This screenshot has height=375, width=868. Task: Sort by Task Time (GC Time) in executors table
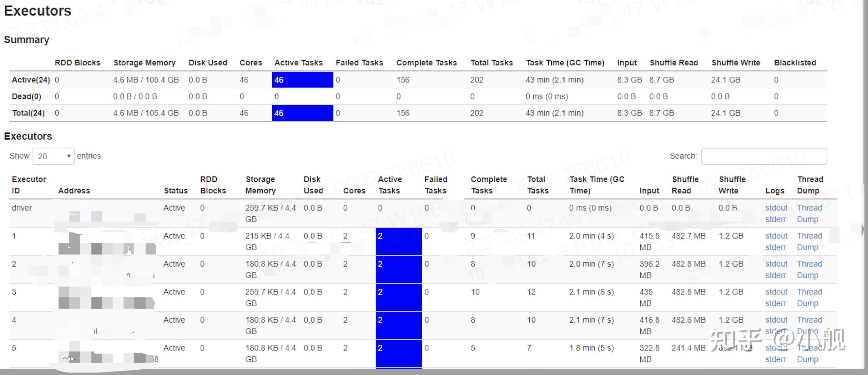[x=597, y=185]
